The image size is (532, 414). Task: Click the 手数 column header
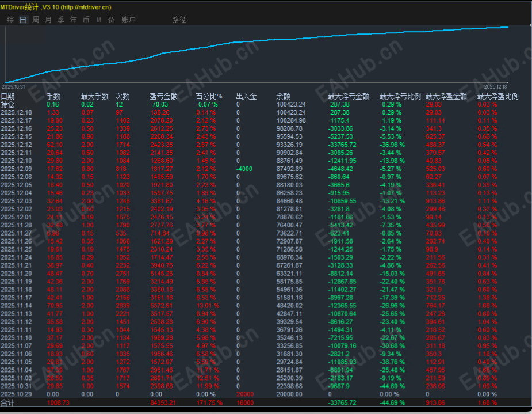[x=53, y=97]
